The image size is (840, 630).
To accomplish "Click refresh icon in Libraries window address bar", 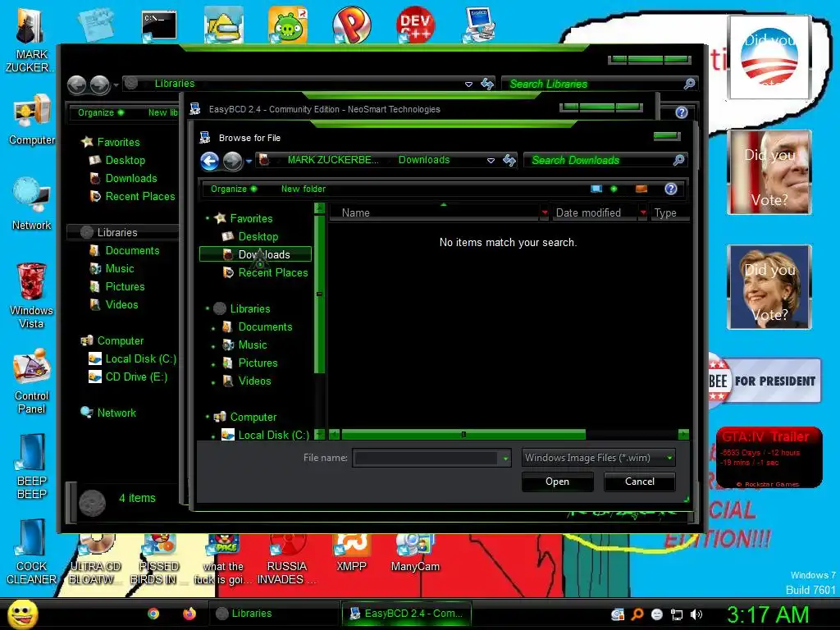I will (487, 84).
